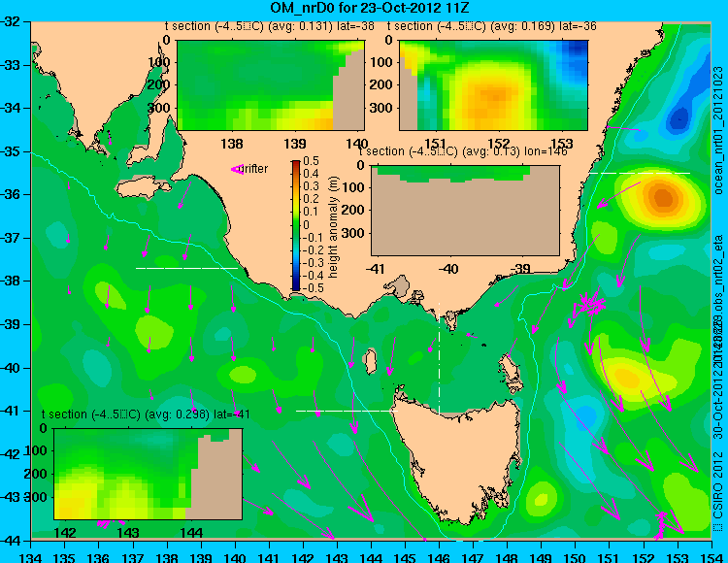Click the -44 latitude axis label
728x563 pixels.
coord(11,541)
